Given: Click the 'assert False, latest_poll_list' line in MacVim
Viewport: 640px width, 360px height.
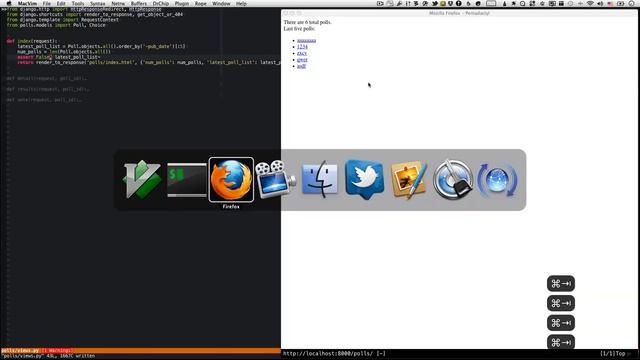Looking at the screenshot, I should click(59, 57).
